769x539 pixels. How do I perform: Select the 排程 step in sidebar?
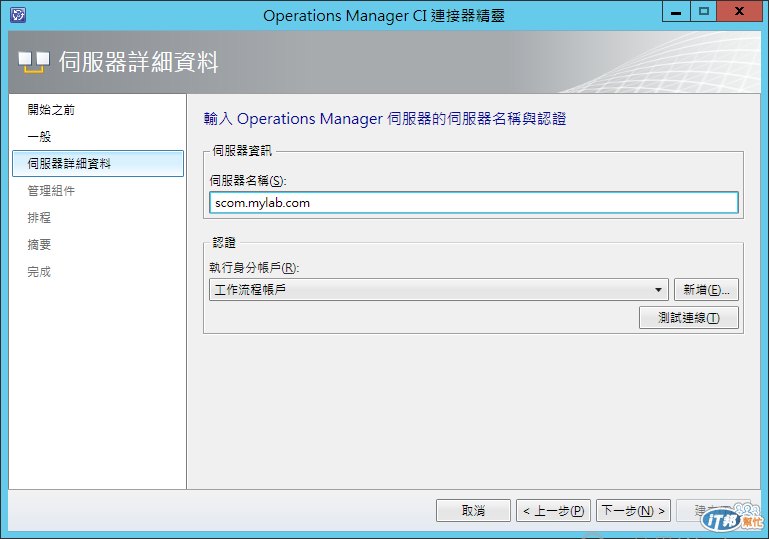(x=39, y=218)
